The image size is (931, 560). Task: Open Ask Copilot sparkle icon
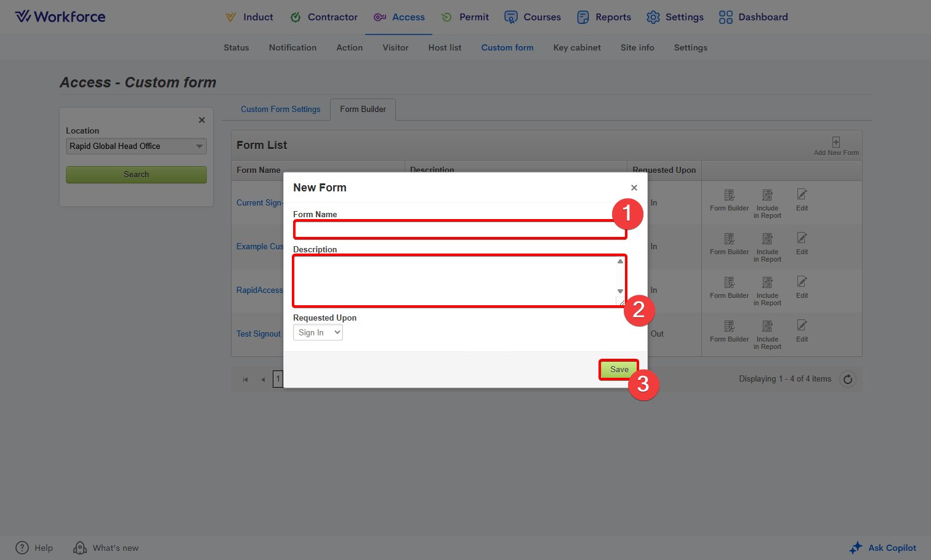click(x=856, y=548)
